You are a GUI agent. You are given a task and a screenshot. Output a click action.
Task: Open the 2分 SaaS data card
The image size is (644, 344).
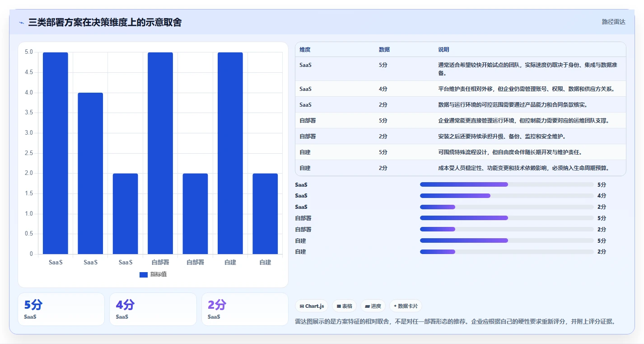pyautogui.click(x=245, y=309)
